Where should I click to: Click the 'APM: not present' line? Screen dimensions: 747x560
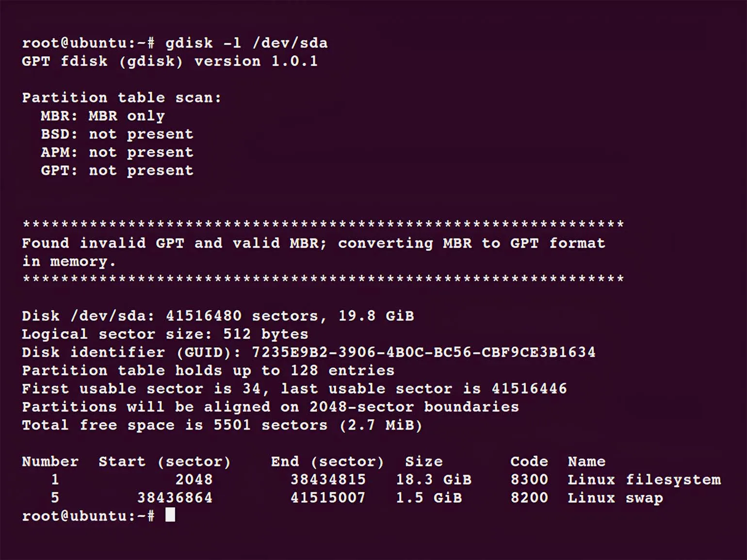click(x=116, y=153)
